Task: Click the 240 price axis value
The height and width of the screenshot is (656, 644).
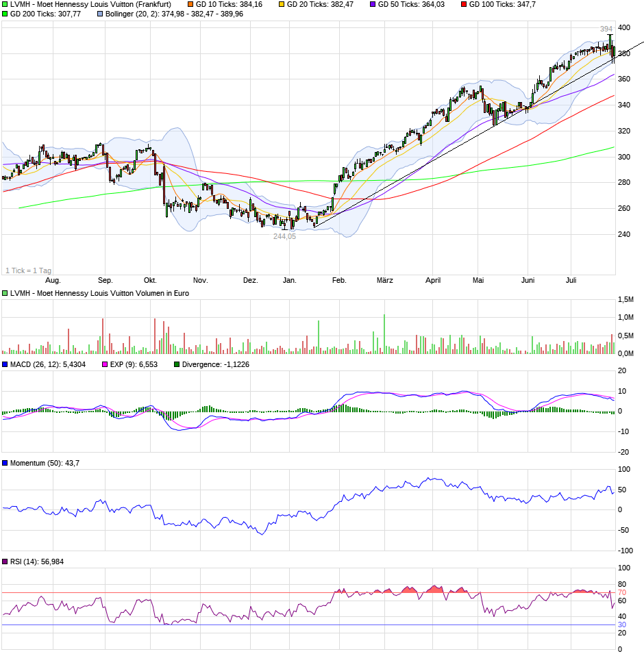Action: (x=624, y=234)
